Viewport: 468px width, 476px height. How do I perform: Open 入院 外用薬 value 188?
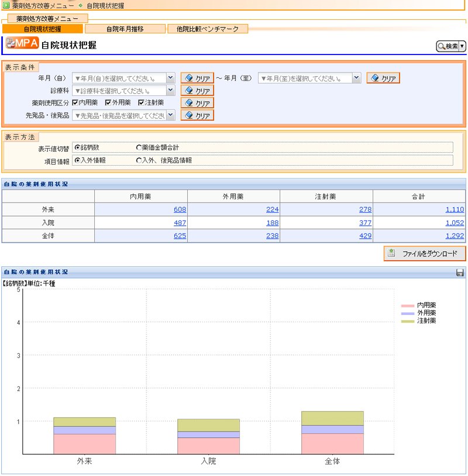pyautogui.click(x=273, y=222)
